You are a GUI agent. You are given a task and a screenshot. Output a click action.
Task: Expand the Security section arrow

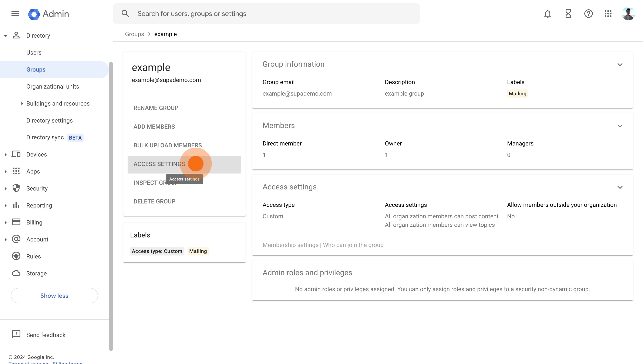pos(6,189)
